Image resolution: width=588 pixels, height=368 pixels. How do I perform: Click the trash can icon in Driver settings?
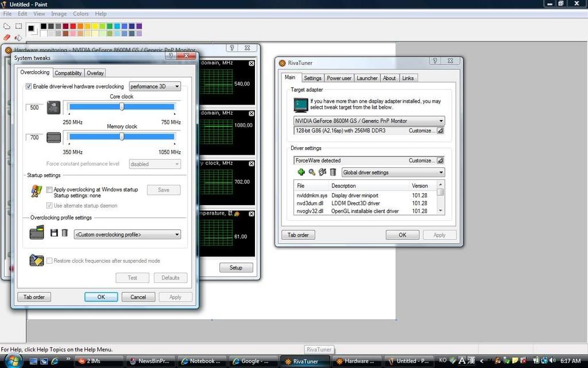332,172
